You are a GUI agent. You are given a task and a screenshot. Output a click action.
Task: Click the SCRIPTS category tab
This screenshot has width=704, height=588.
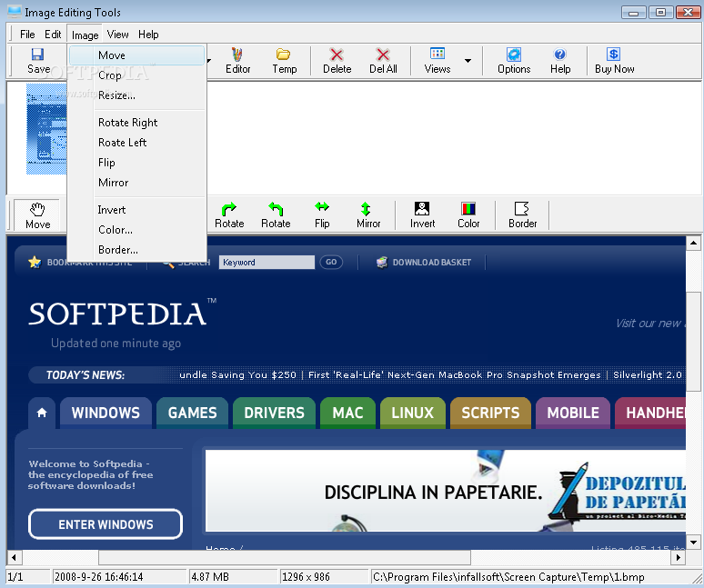[490, 413]
